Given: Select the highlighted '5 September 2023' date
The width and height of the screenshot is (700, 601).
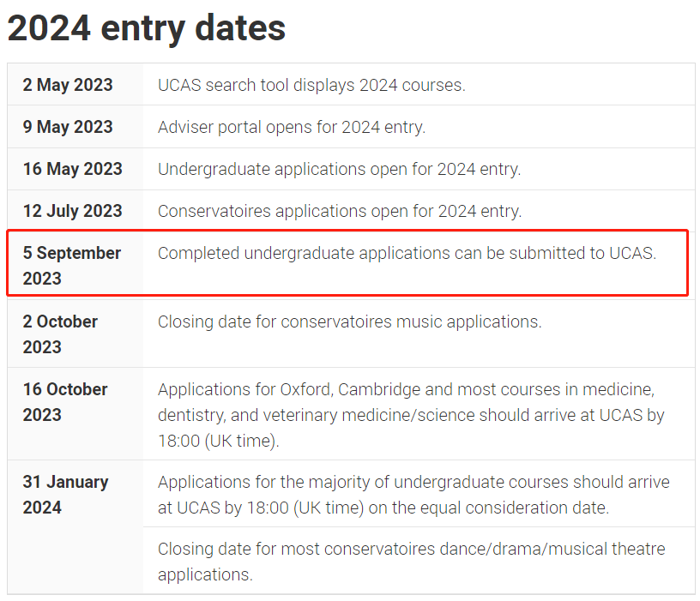Looking at the screenshot, I should (x=72, y=266).
